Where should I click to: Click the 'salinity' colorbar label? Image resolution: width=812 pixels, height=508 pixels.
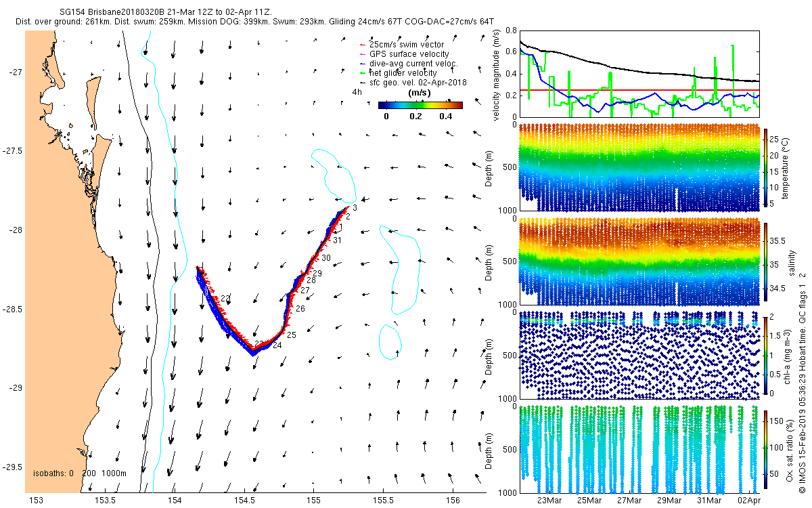791,261
